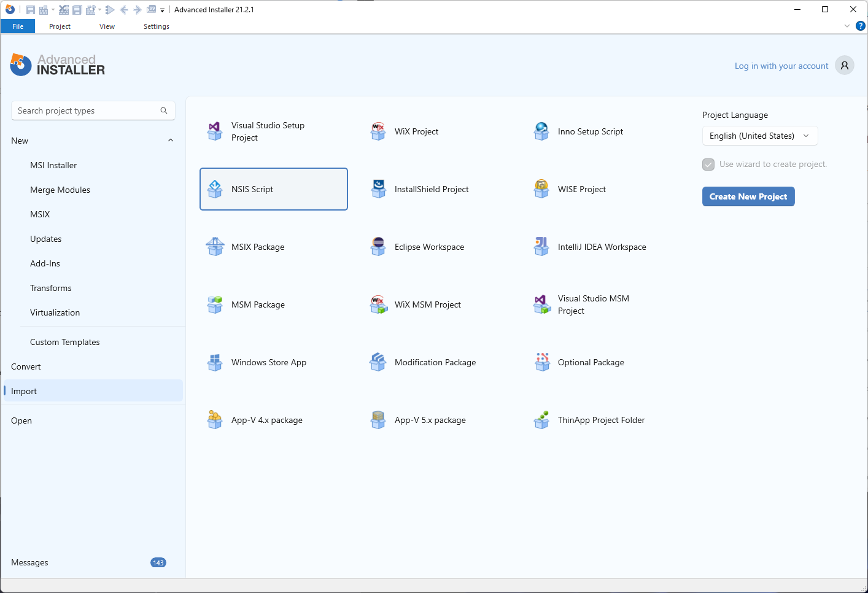
Task: Select IntelliJ IDEA Workspace icon
Action: [x=541, y=247]
